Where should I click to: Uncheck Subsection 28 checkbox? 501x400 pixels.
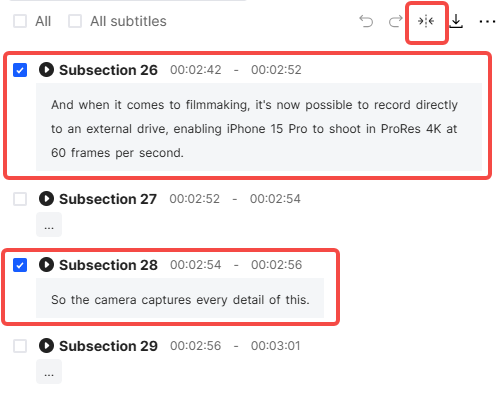(x=20, y=265)
